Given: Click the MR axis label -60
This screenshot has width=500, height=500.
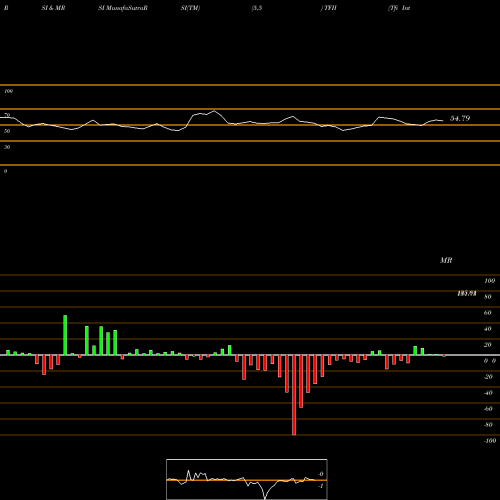Looking at the screenshot, I should click(488, 409).
